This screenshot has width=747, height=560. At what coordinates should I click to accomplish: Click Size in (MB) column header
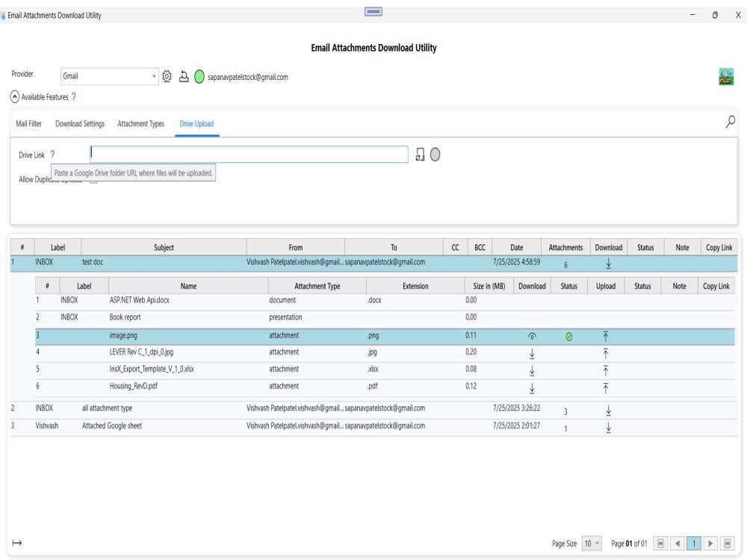489,286
